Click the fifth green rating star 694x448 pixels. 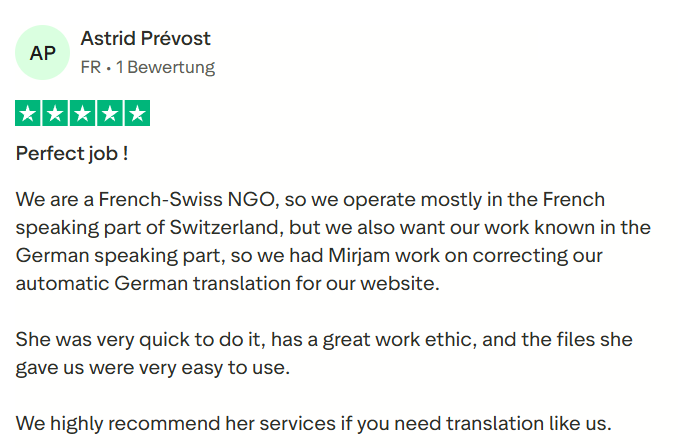point(137,113)
